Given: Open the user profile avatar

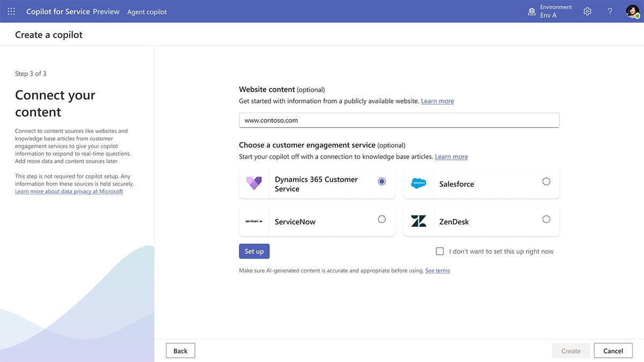Looking at the screenshot, I should (x=633, y=11).
